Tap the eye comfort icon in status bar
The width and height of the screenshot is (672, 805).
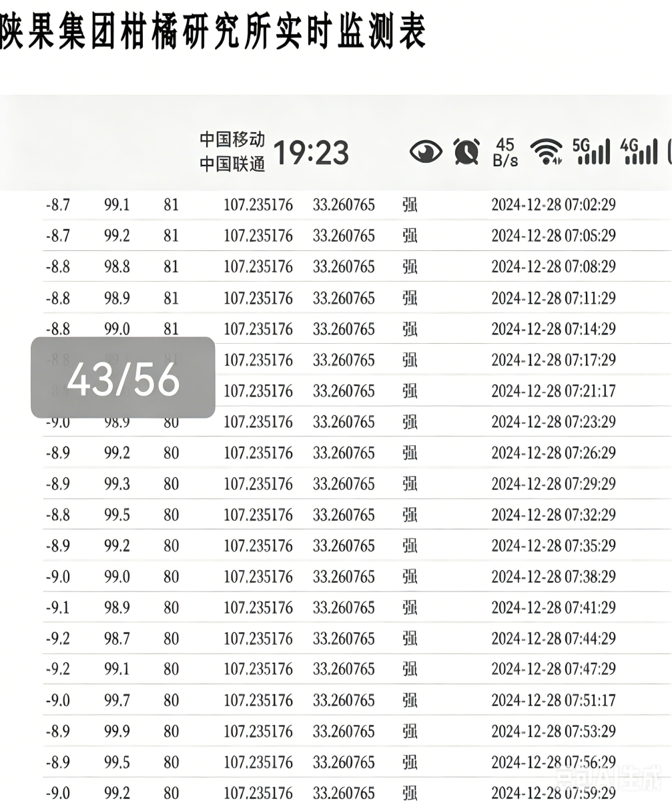tap(426, 152)
